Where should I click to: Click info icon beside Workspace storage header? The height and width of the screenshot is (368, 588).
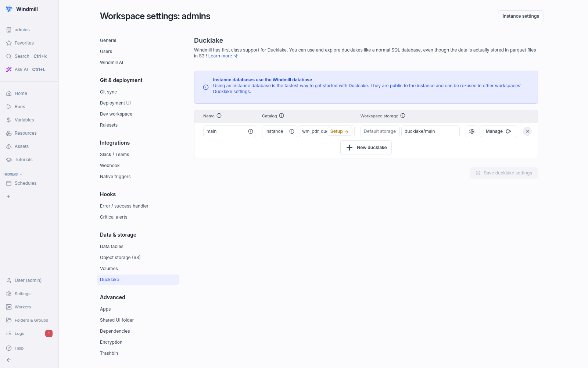[403, 116]
